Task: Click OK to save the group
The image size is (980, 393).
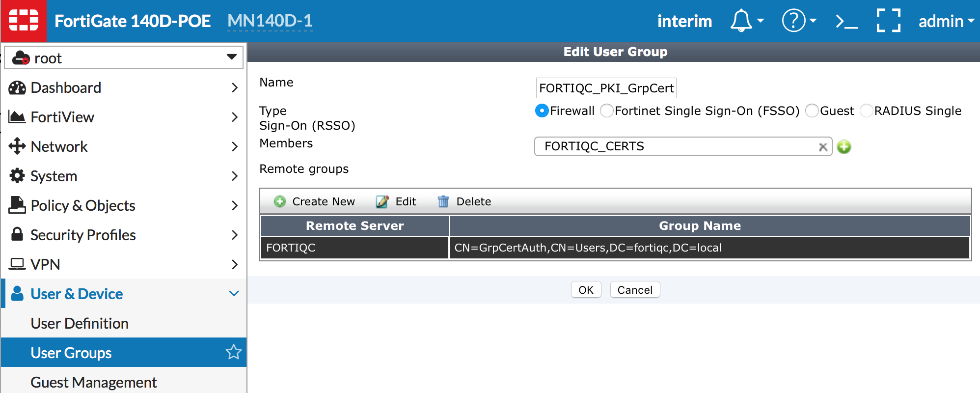Action: pos(586,290)
